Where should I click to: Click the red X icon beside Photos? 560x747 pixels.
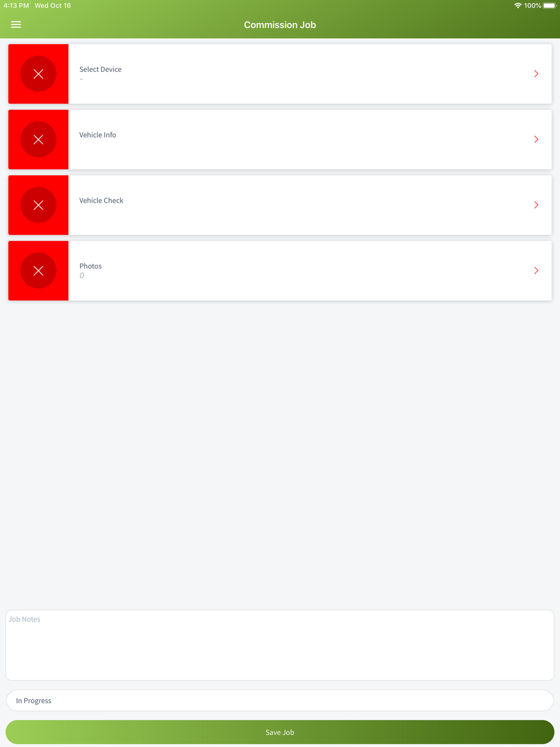39,270
